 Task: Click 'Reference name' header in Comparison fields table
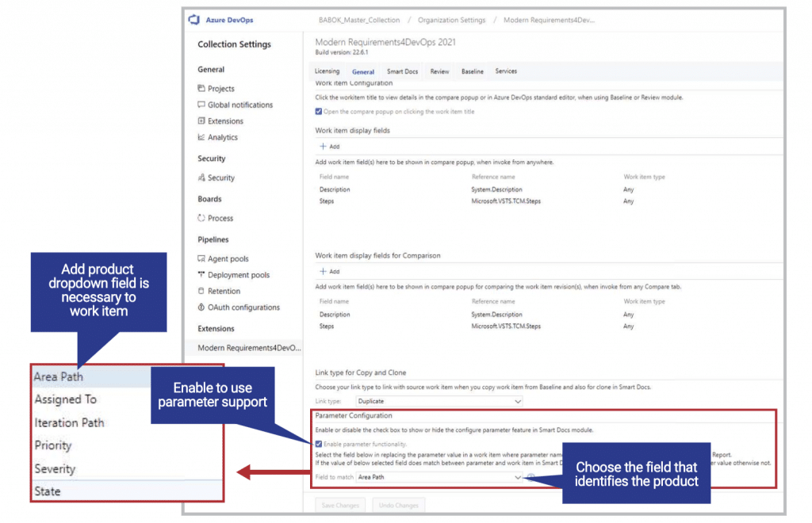[493, 302]
